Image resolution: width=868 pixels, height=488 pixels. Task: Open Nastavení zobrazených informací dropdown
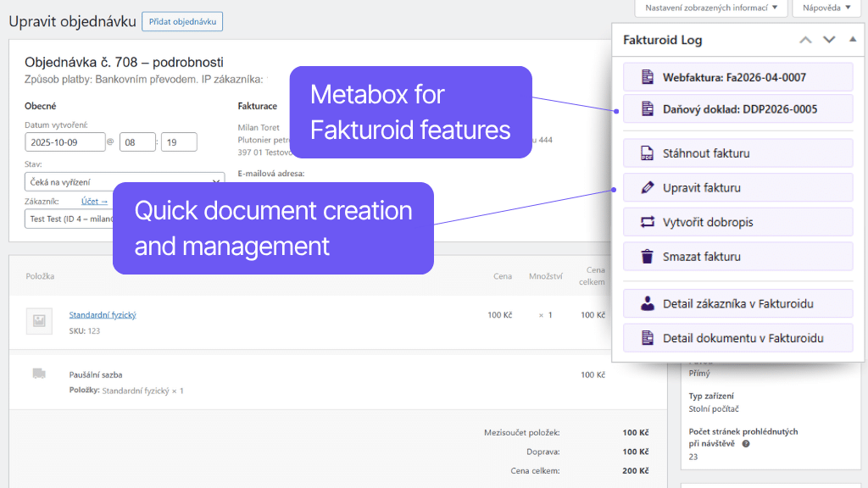click(x=711, y=8)
